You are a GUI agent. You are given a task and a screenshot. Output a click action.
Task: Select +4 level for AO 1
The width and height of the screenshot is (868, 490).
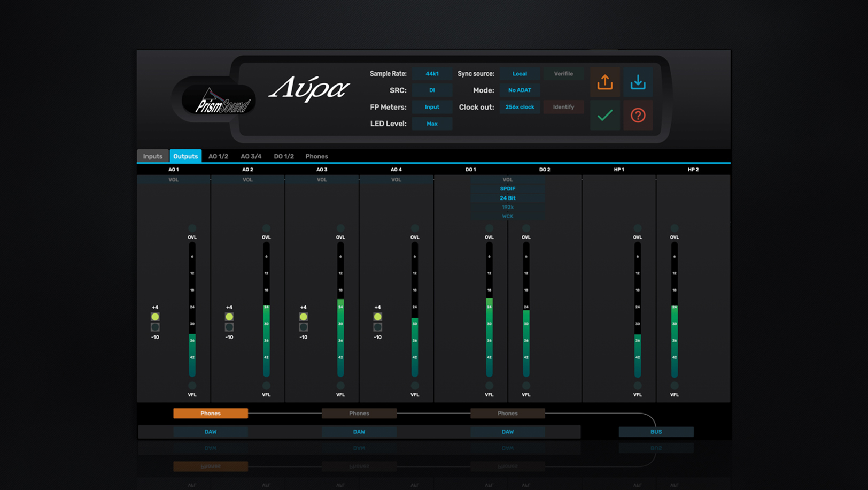click(x=155, y=317)
